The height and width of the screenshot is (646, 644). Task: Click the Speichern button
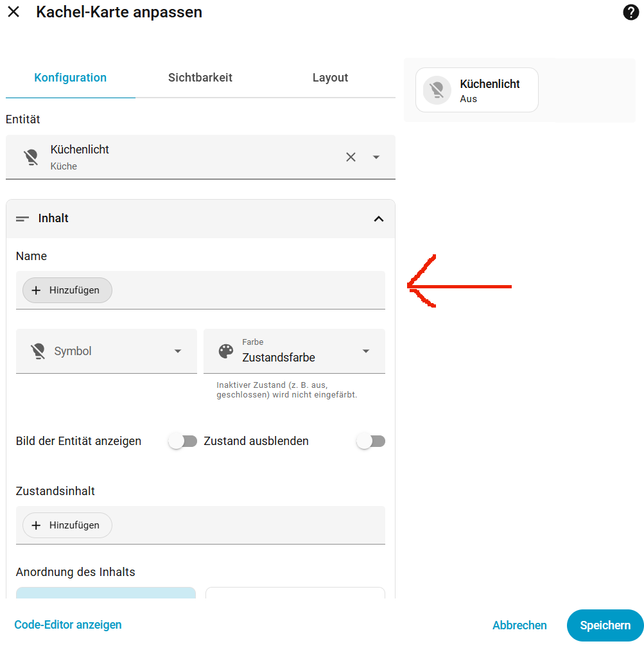pos(605,625)
